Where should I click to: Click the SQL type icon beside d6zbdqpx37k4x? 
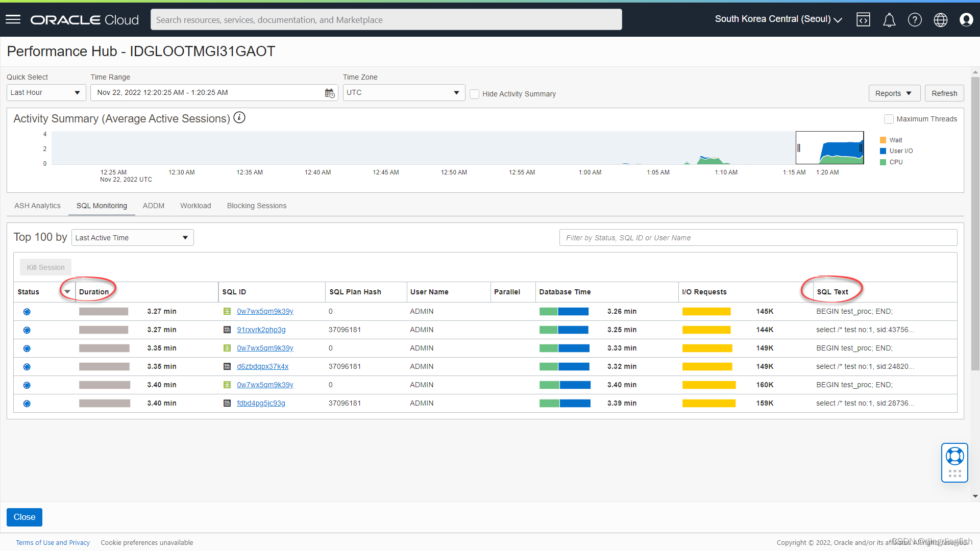click(x=227, y=366)
